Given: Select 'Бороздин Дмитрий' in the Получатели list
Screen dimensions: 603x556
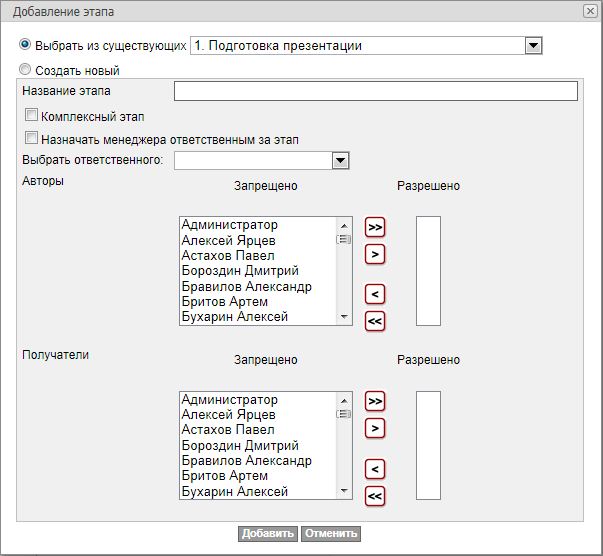Looking at the screenshot, I should tap(239, 445).
